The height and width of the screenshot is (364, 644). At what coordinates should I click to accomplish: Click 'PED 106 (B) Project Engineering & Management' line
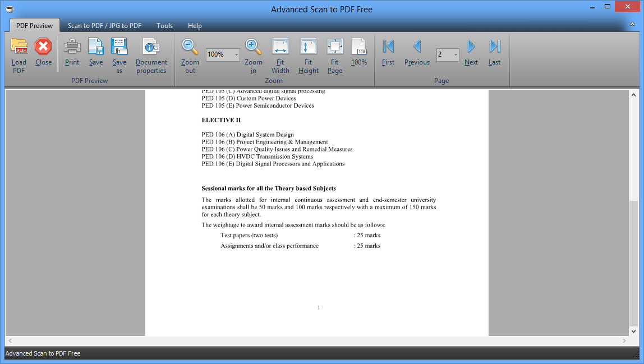pyautogui.click(x=265, y=142)
